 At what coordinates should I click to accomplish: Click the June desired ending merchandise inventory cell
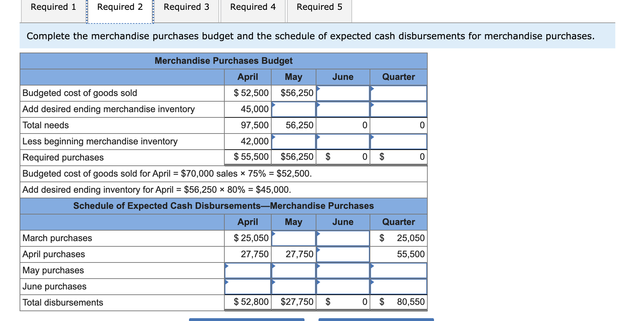pos(343,109)
